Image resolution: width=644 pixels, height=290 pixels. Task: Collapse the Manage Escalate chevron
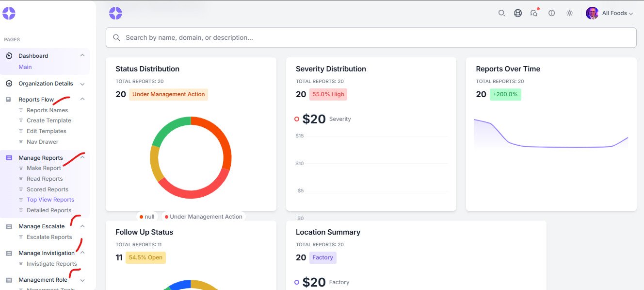coord(82,226)
